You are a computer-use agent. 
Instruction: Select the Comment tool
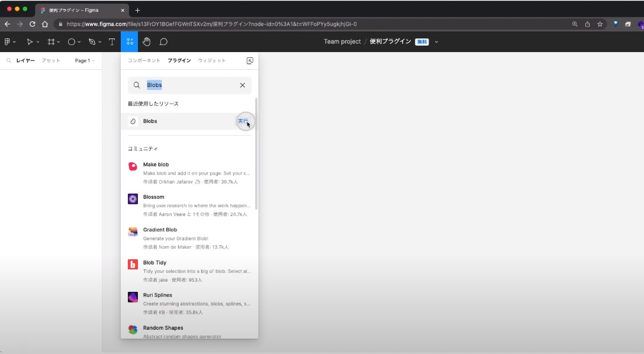pyautogui.click(x=163, y=41)
